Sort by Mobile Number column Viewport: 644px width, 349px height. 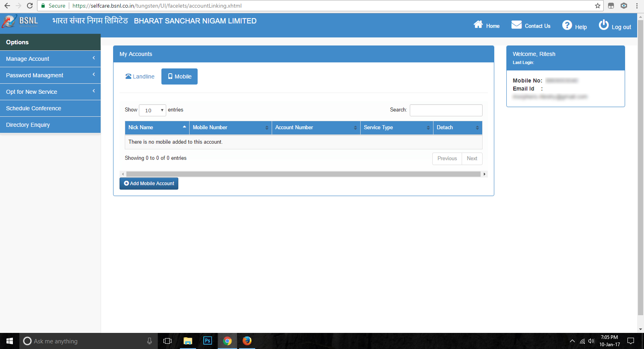231,128
